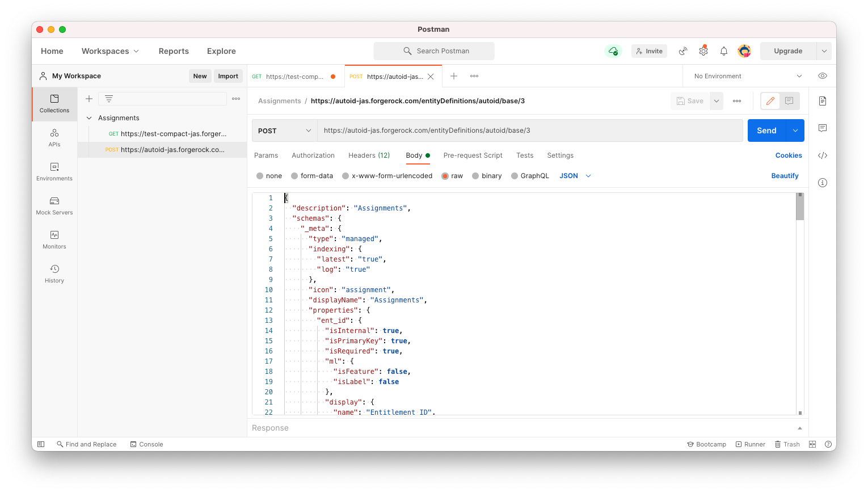Toggle the sidebar icon in status bar
Viewport: 868px width, 493px height.
click(41, 444)
